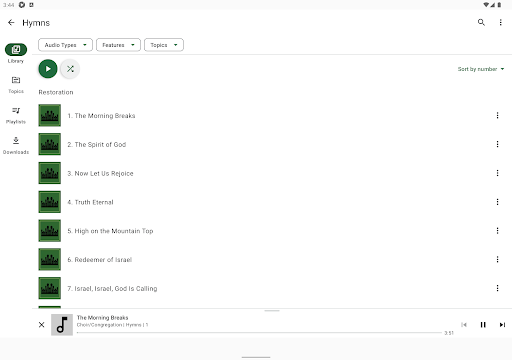Switch to the Downloads sidebar tab
The image size is (512, 360).
16,146
